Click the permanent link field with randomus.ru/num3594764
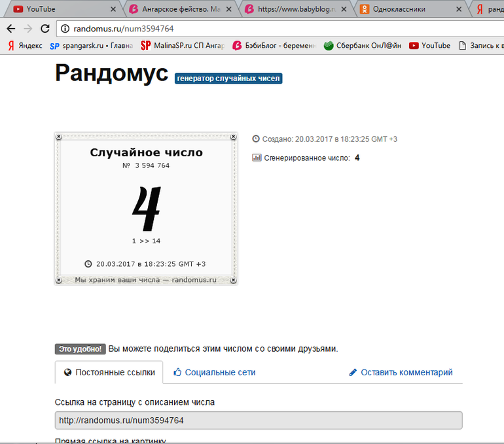This screenshot has height=444, width=504. pyautogui.click(x=258, y=420)
